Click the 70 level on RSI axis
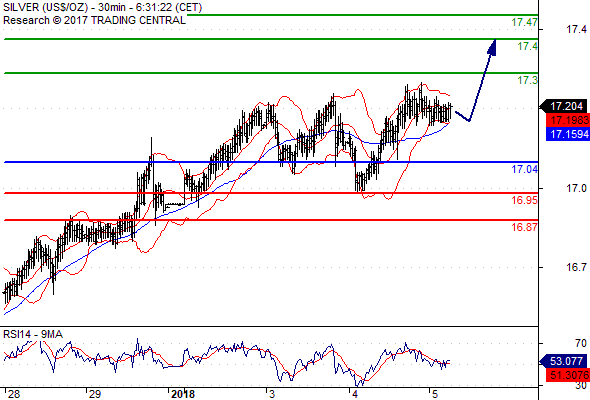The width and height of the screenshot is (590, 400). point(581,344)
